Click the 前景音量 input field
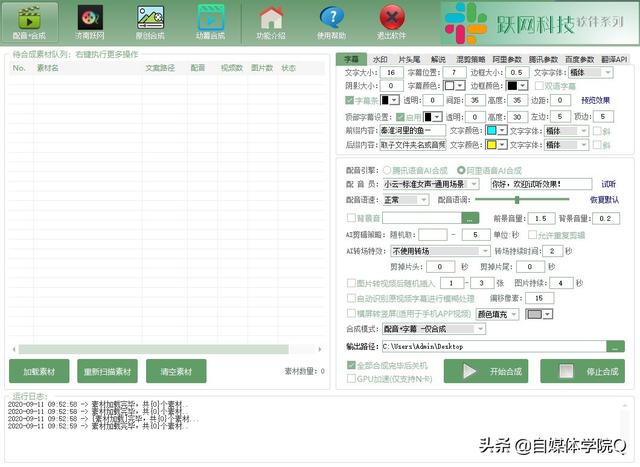This screenshot has height=467, width=640. coord(541,218)
